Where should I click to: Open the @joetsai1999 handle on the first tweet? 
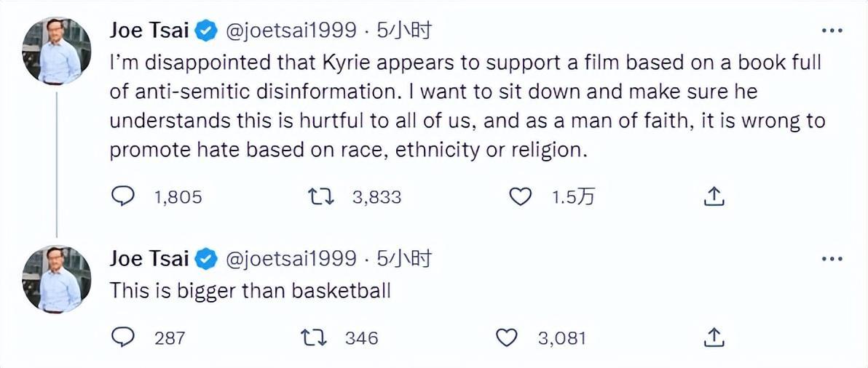pyautogui.click(x=293, y=31)
